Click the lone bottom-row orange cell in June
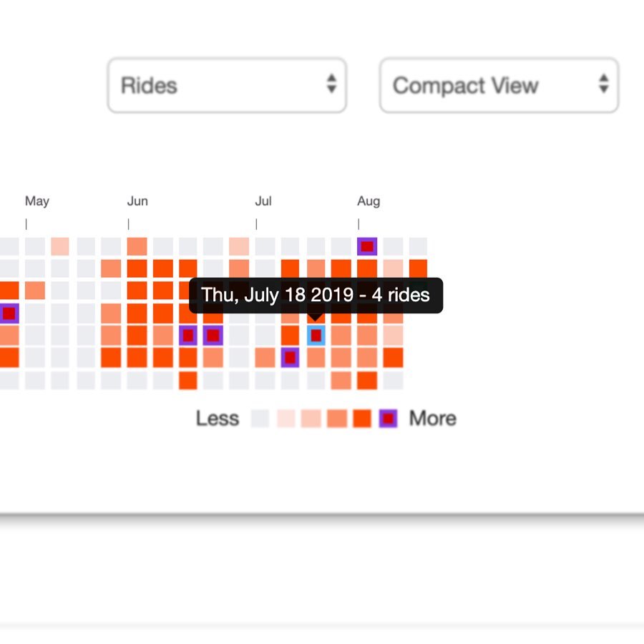 tap(187, 380)
